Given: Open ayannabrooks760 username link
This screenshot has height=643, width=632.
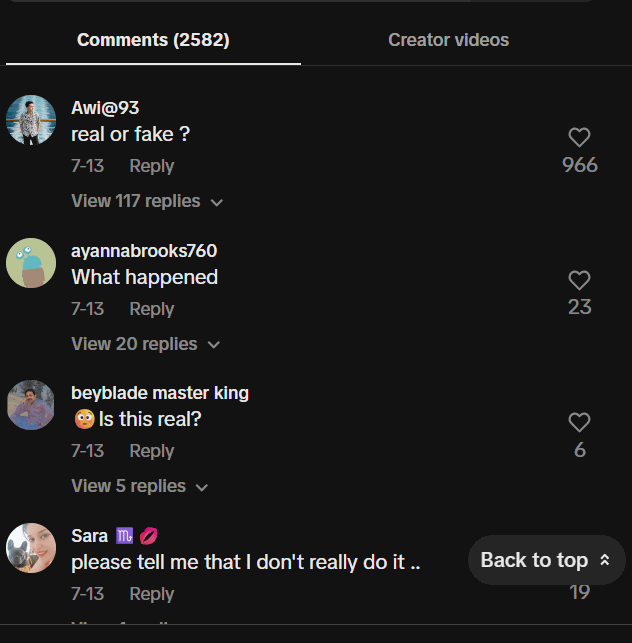Looking at the screenshot, I should click(144, 250).
